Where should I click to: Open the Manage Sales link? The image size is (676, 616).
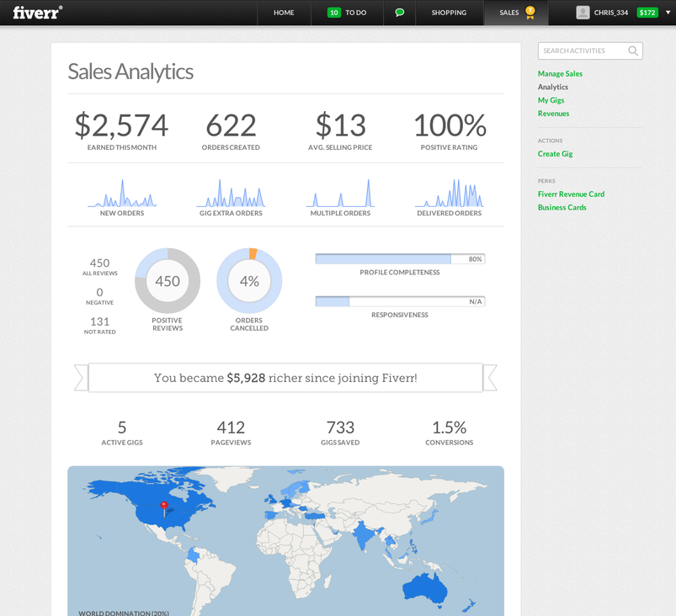tap(560, 73)
